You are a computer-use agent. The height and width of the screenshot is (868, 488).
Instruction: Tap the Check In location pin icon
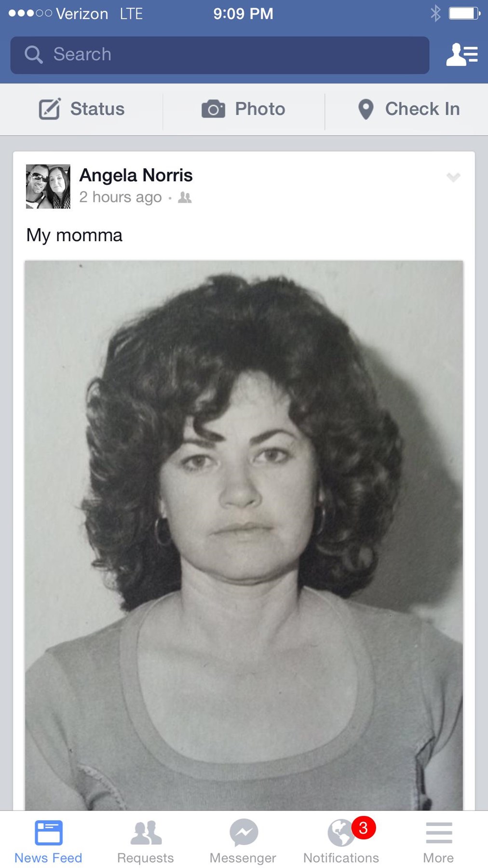pyautogui.click(x=366, y=109)
